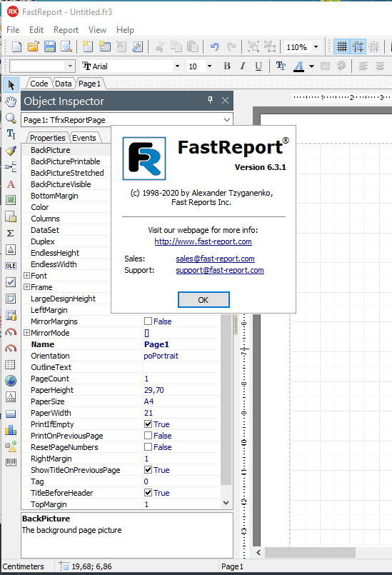Viewport: 392px width, 575px height.
Task: Insert a Barcode object
Action: [x=11, y=463]
